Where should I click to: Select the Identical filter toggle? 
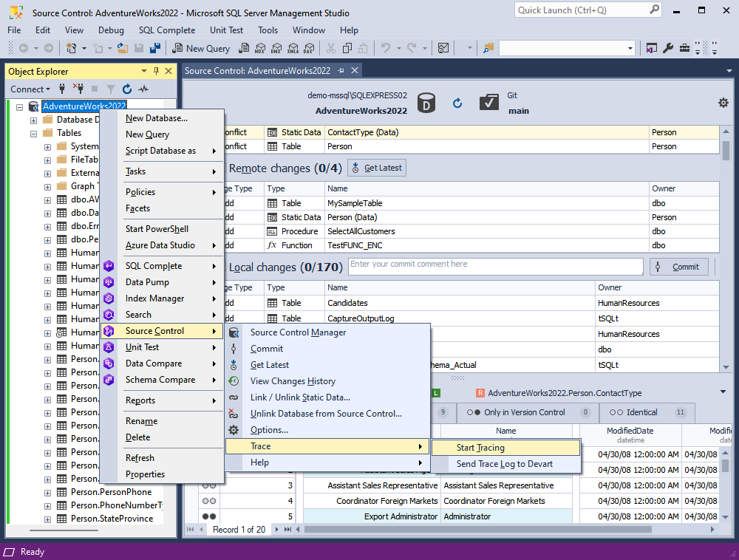point(647,412)
